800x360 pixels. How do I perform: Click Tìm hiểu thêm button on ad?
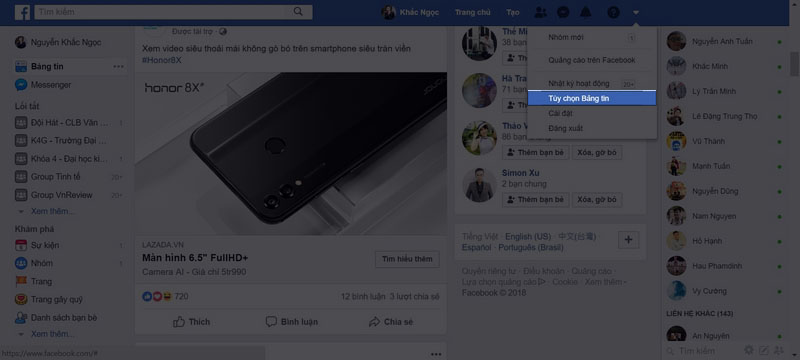coord(407,259)
